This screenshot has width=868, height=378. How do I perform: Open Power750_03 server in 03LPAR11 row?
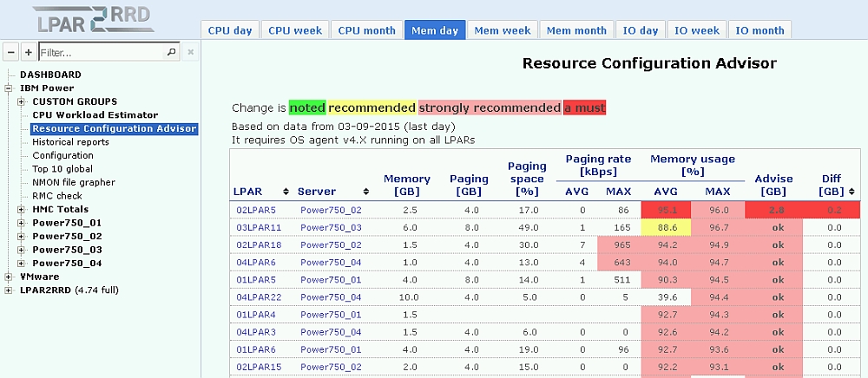331,228
